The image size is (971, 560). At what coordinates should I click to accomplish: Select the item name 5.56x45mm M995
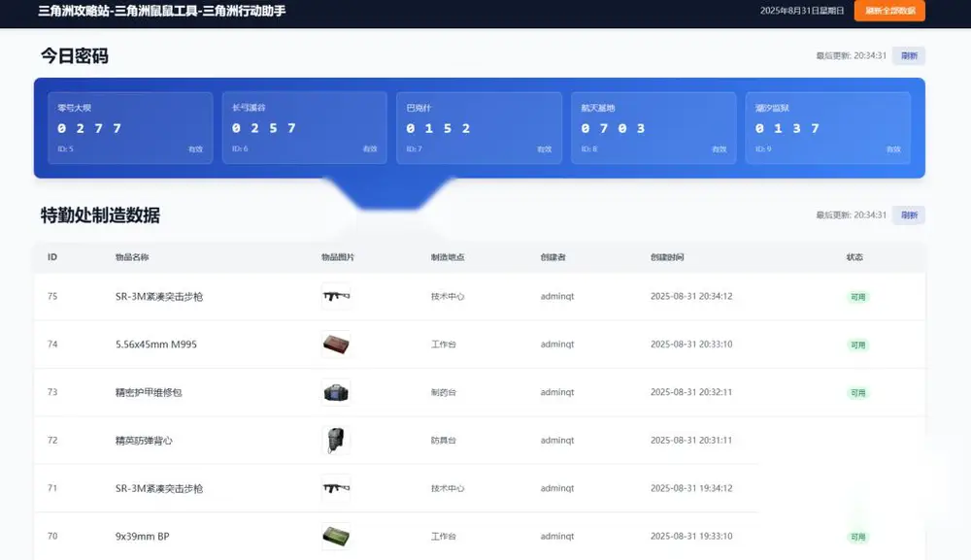click(156, 344)
